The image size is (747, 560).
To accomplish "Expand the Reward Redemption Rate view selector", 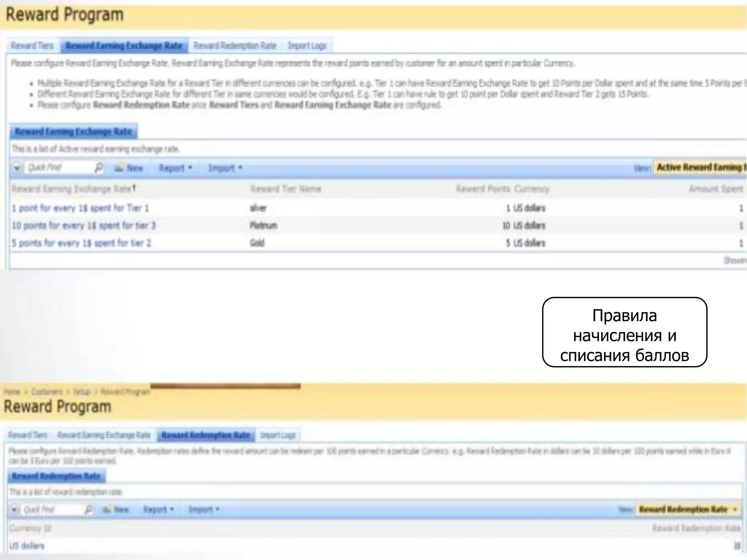I will point(735,509).
